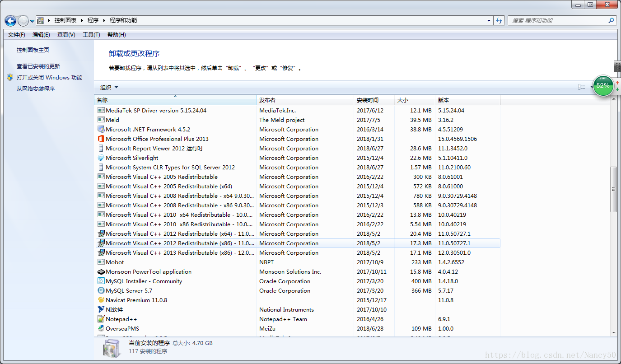This screenshot has height=364, width=621.
Task: Click the search magnifier icon
Action: 611,20
